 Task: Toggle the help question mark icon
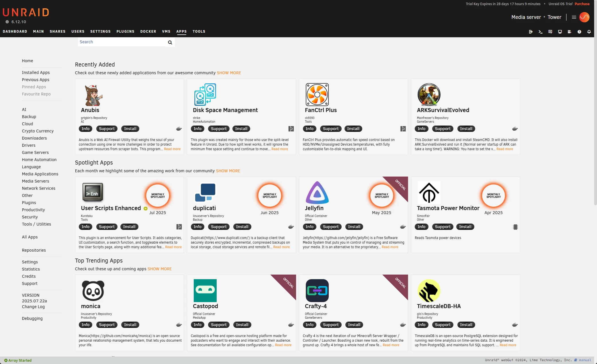click(x=579, y=32)
